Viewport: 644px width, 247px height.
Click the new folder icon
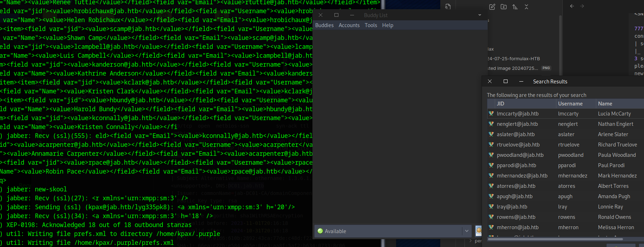[x=504, y=7]
